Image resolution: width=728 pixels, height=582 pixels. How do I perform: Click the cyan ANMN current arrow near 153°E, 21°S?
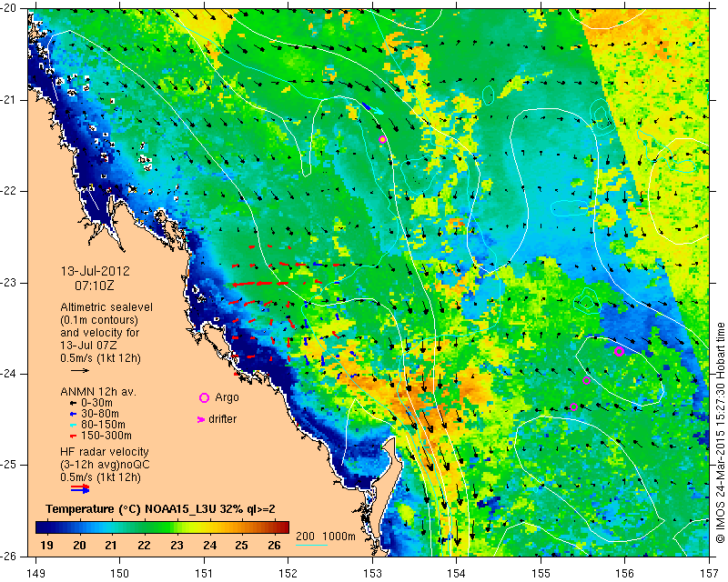[x=378, y=111]
